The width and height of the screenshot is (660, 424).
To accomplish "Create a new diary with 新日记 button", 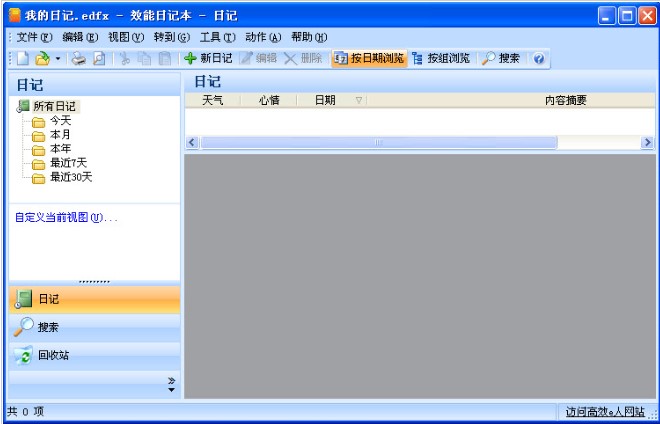I will (x=208, y=59).
